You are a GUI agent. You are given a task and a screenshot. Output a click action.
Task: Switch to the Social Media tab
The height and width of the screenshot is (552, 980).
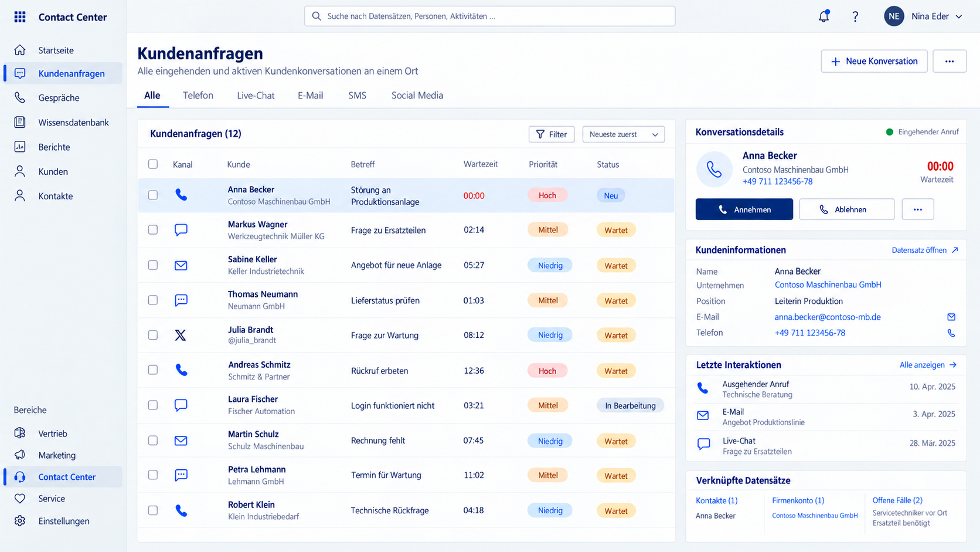click(417, 95)
